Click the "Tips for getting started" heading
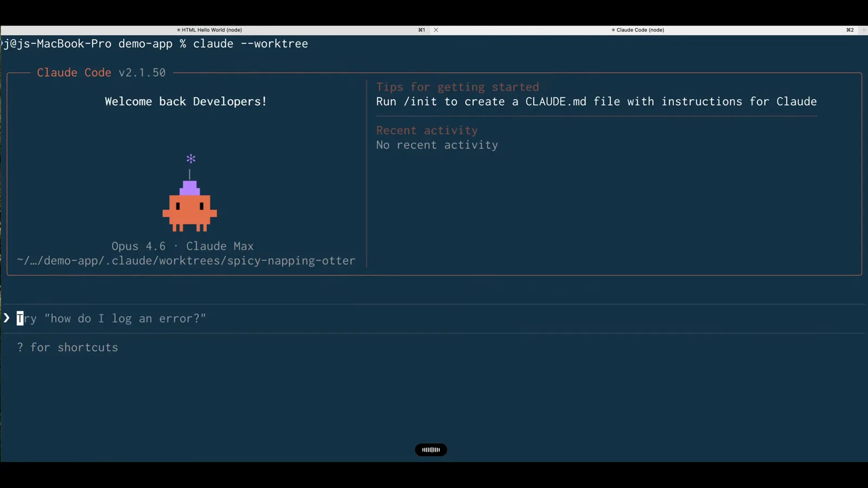Screen dimensions: 868x488 [457, 87]
